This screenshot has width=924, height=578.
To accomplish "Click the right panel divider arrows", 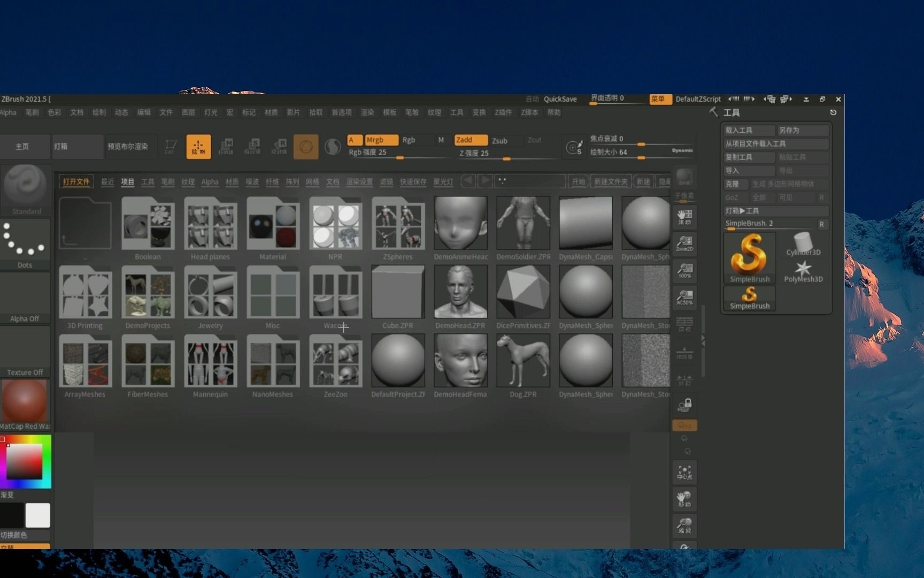I will tap(703, 341).
